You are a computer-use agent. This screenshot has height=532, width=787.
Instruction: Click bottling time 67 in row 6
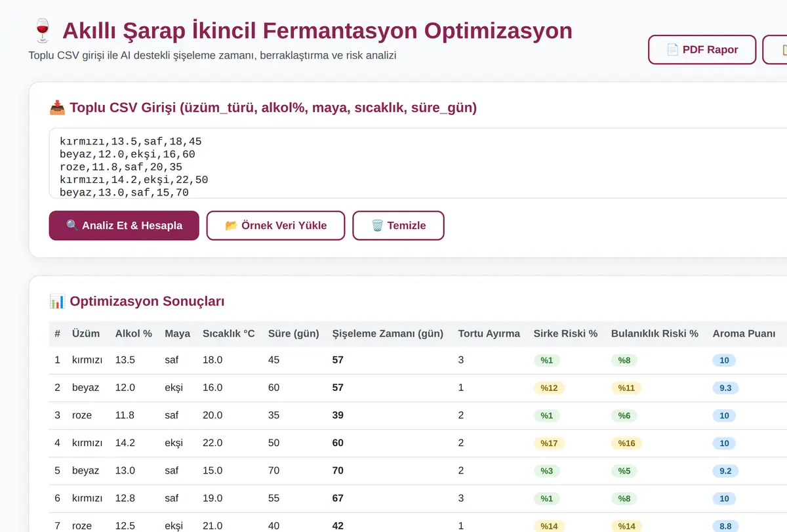point(338,498)
